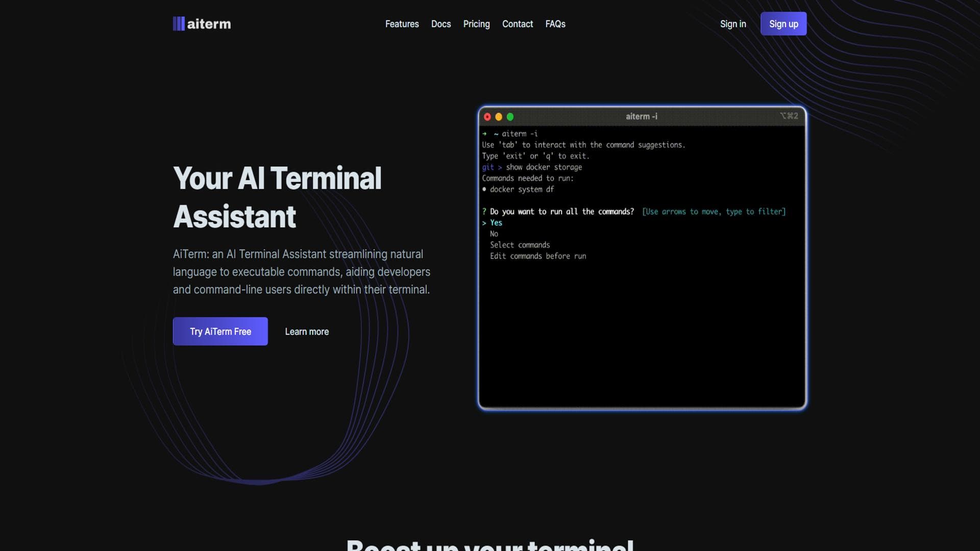980x551 pixels.
Task: Click the terminal title 'aiterm -i'
Action: [x=642, y=116]
